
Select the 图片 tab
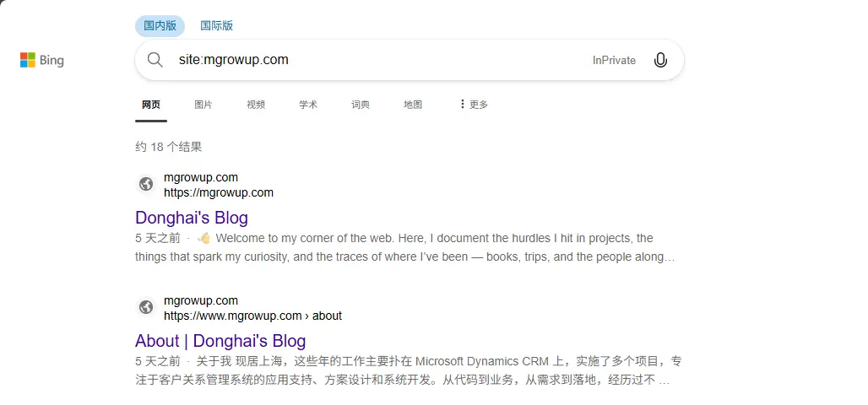[203, 105]
